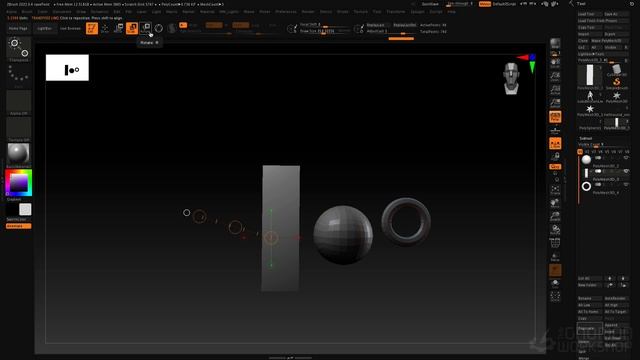Viewport: 640px width, 360px height.
Task: Click the Append subtool button
Action: pyautogui.click(x=616, y=325)
